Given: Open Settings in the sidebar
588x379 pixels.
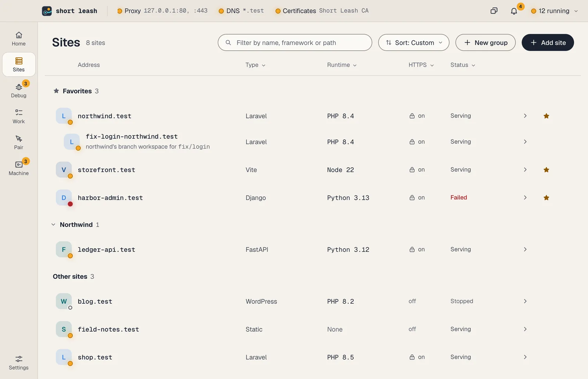Looking at the screenshot, I should [x=19, y=362].
